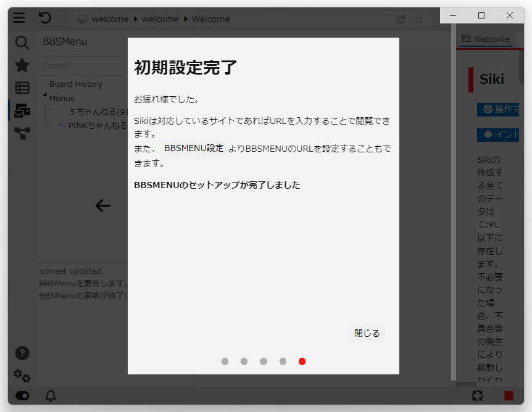Click the red stop square in status bar

pos(509,396)
